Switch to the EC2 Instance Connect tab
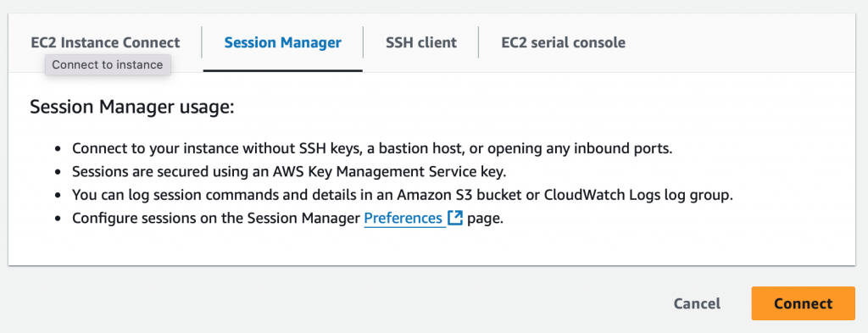868x333 pixels. [105, 42]
